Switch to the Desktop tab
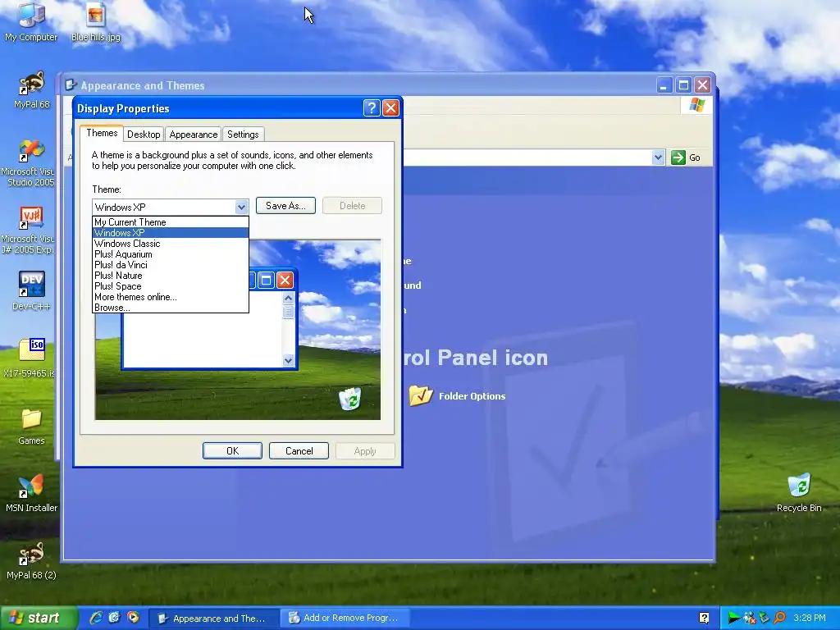This screenshot has height=630, width=840. (x=144, y=135)
